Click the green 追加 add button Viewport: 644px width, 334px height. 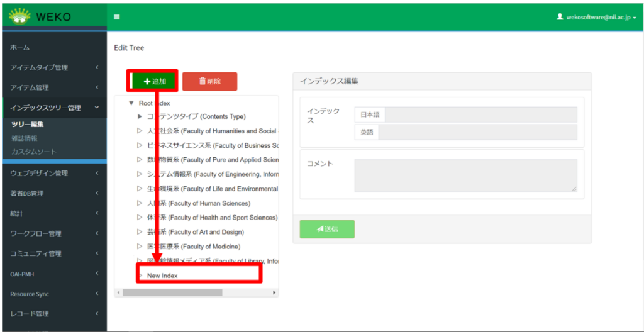coord(153,81)
